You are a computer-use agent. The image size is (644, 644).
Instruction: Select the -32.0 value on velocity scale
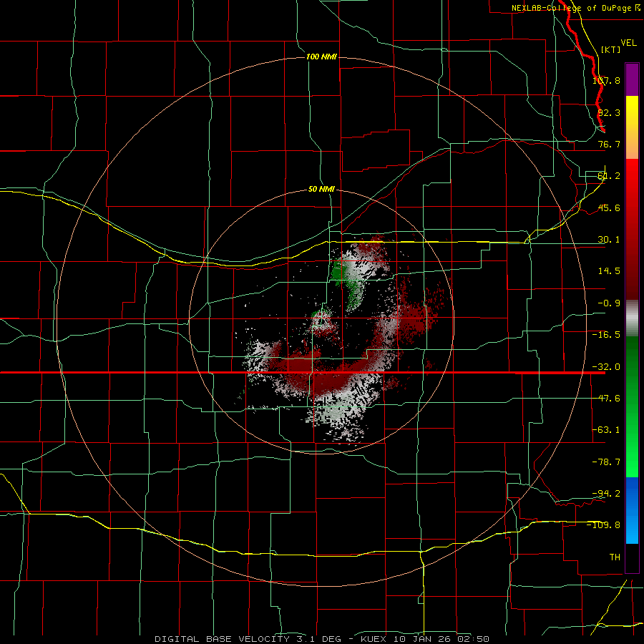click(x=606, y=367)
